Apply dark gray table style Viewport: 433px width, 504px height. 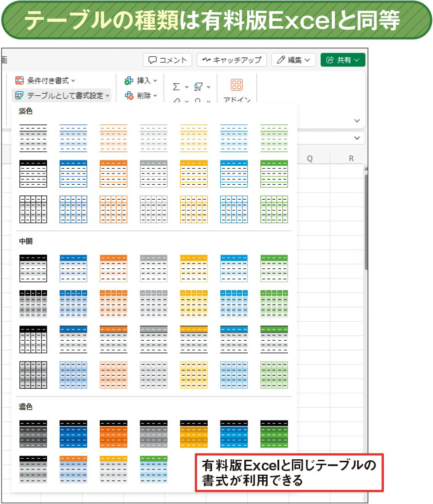click(154, 434)
